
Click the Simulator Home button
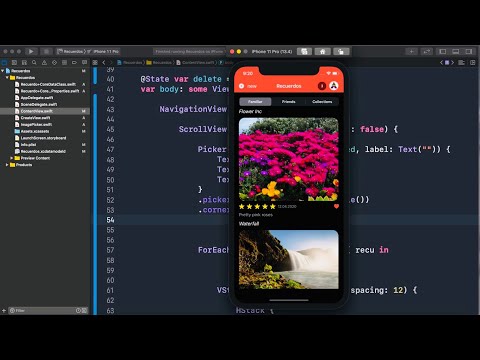click(322, 51)
